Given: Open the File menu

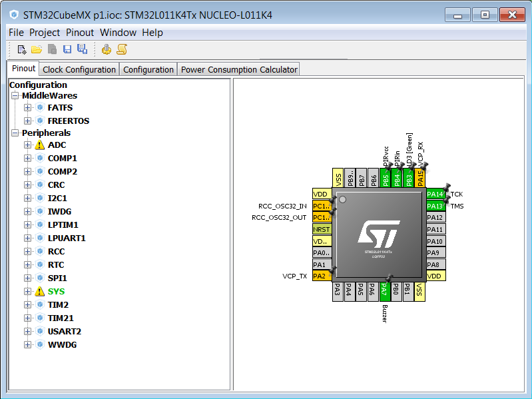Looking at the screenshot, I should [16, 33].
